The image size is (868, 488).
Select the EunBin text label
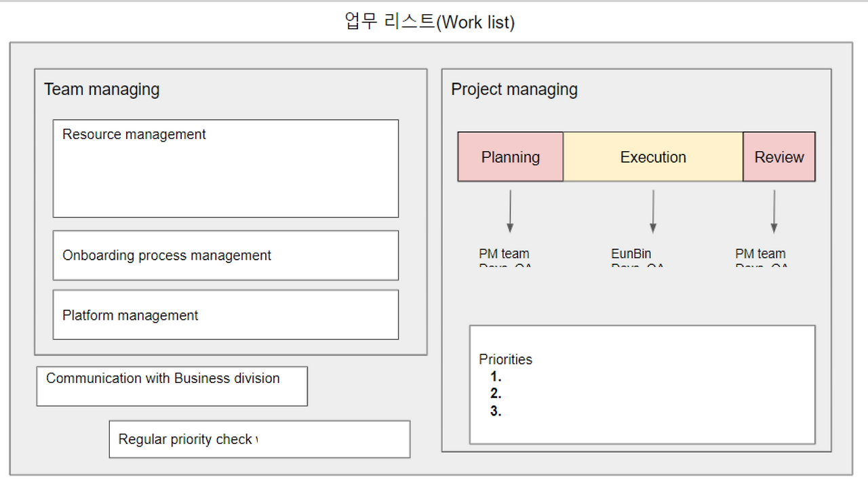(631, 254)
